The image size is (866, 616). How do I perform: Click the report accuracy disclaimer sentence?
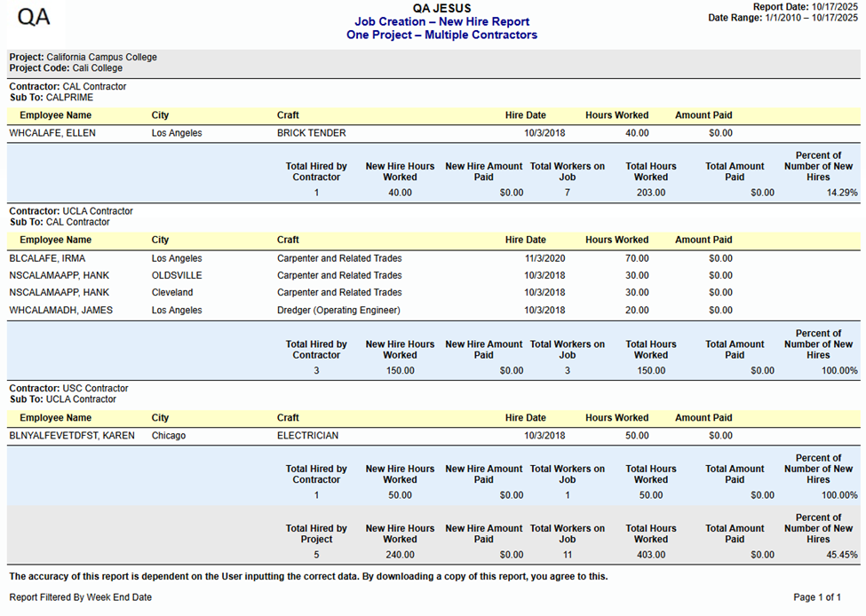pos(308,576)
